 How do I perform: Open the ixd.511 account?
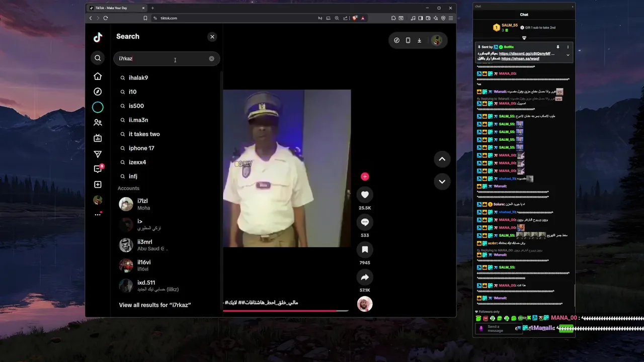pos(167,286)
